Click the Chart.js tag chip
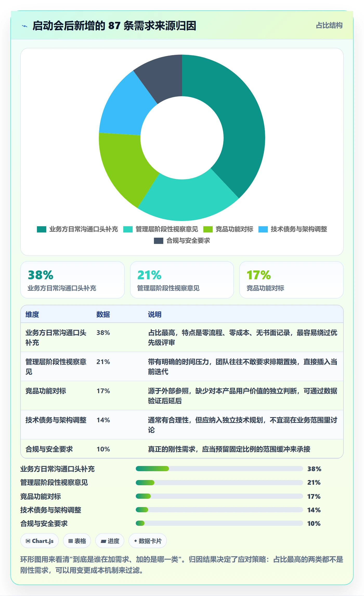364x596 pixels. click(40, 541)
